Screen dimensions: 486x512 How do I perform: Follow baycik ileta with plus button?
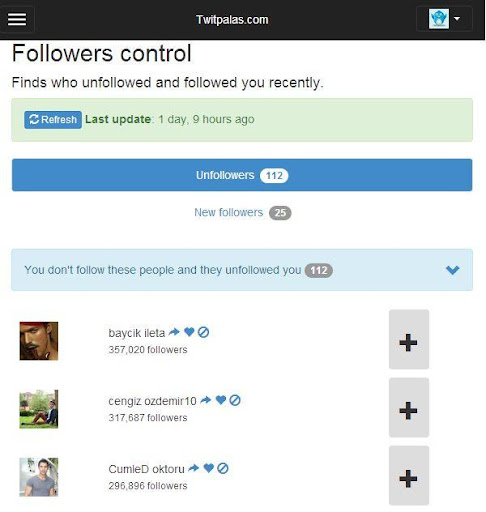pos(409,339)
